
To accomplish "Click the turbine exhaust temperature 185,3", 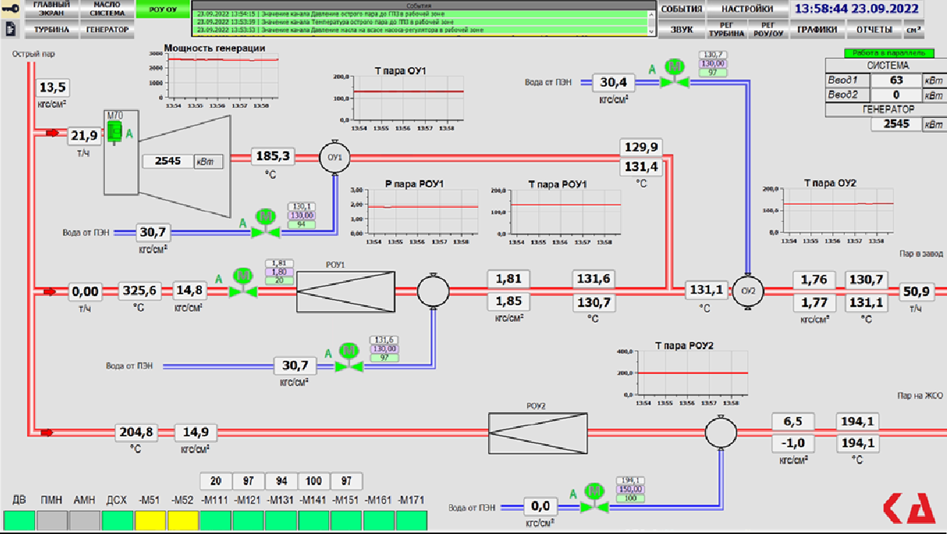I will pyautogui.click(x=272, y=156).
